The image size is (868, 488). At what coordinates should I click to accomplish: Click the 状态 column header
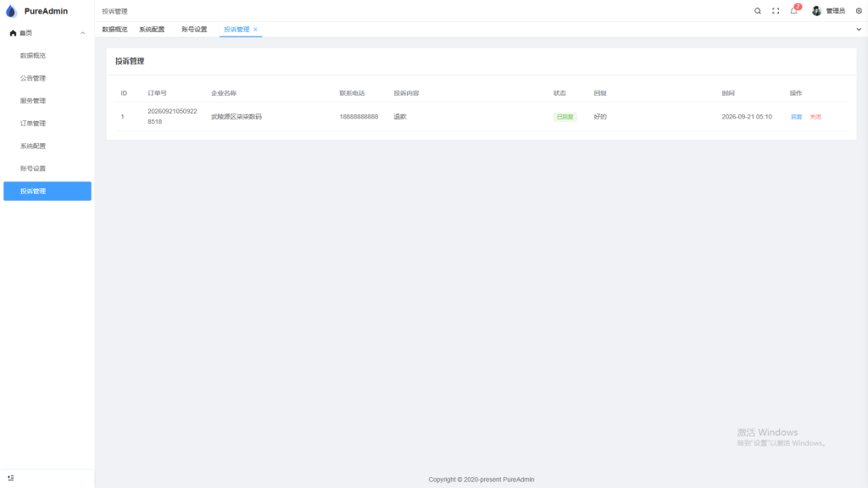[x=559, y=93]
